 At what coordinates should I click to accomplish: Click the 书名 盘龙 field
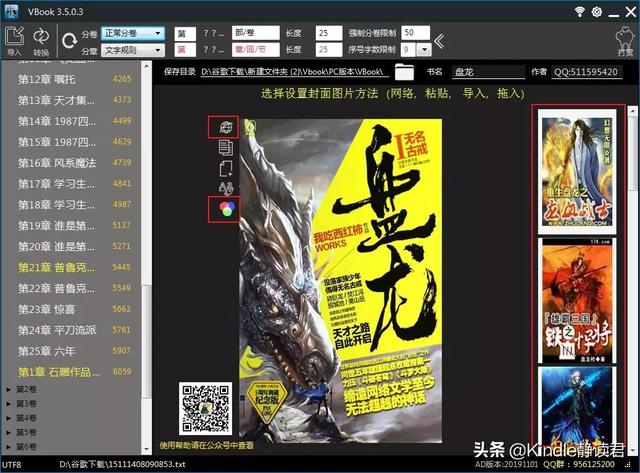(x=489, y=72)
